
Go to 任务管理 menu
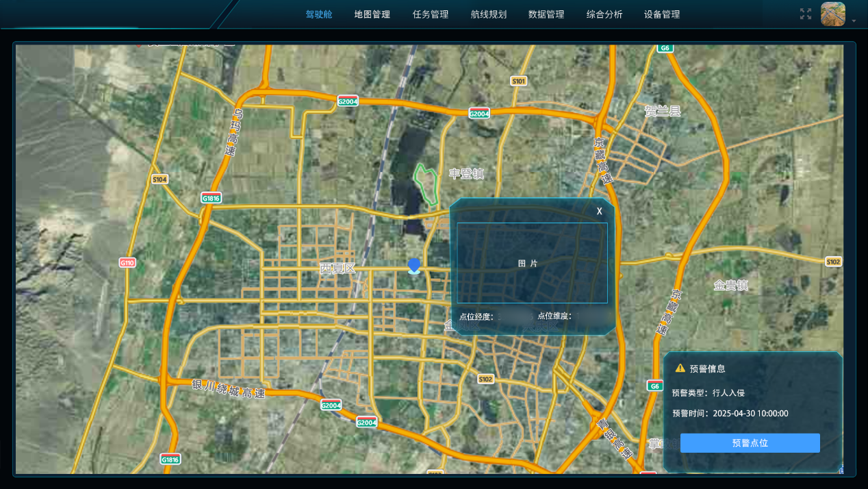[431, 14]
